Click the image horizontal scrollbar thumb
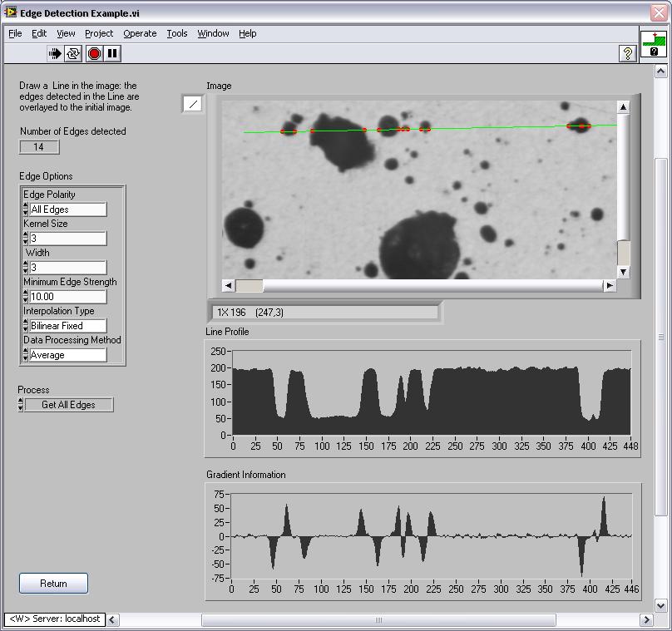The width and height of the screenshot is (672, 631). [250, 285]
